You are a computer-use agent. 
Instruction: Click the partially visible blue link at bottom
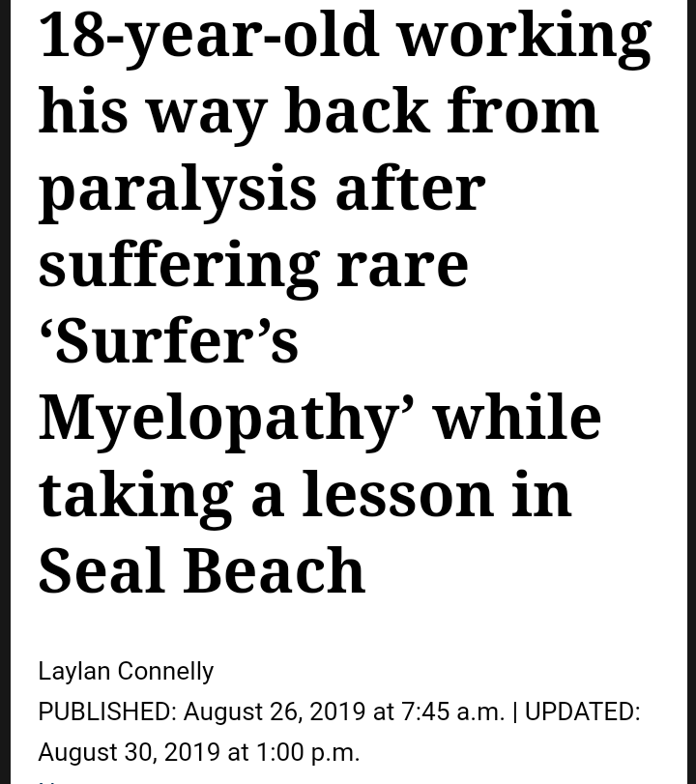48,779
